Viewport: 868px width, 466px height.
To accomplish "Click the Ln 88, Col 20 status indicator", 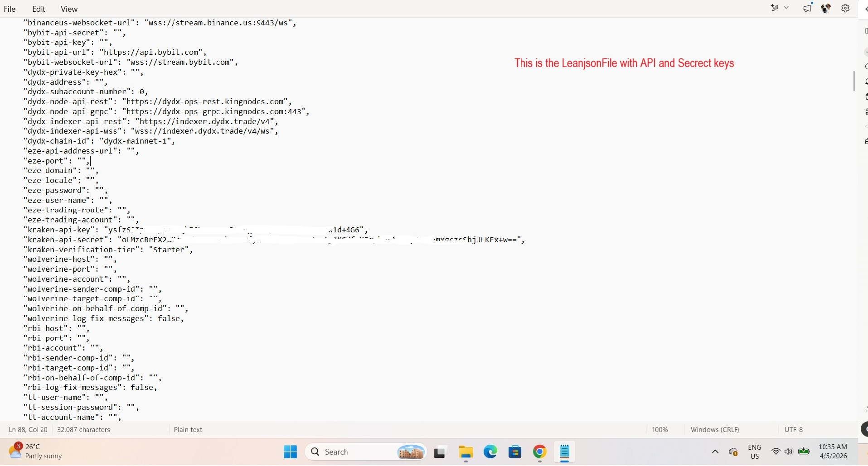I will [28, 430].
